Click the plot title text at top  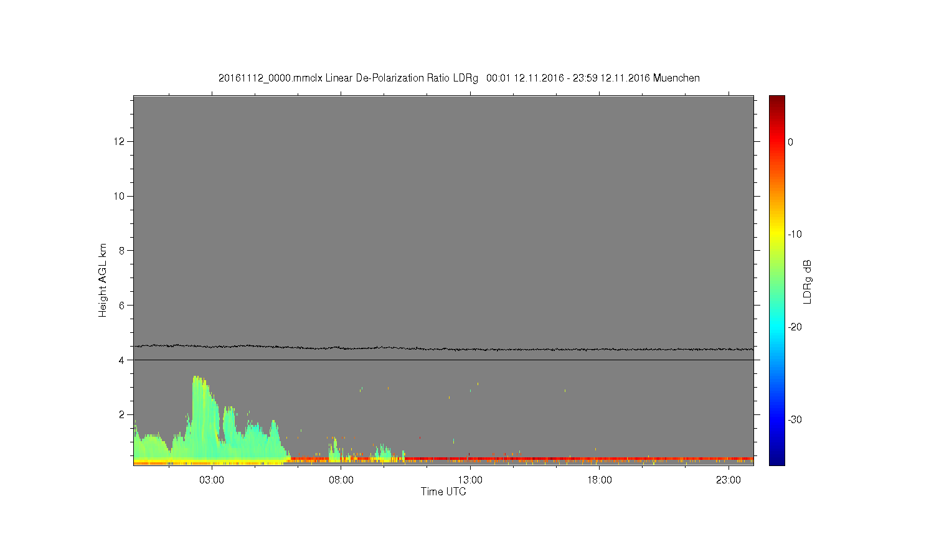pos(459,78)
